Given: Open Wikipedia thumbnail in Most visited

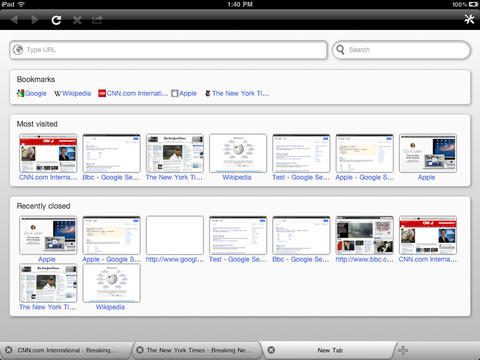Looking at the screenshot, I should [238, 154].
